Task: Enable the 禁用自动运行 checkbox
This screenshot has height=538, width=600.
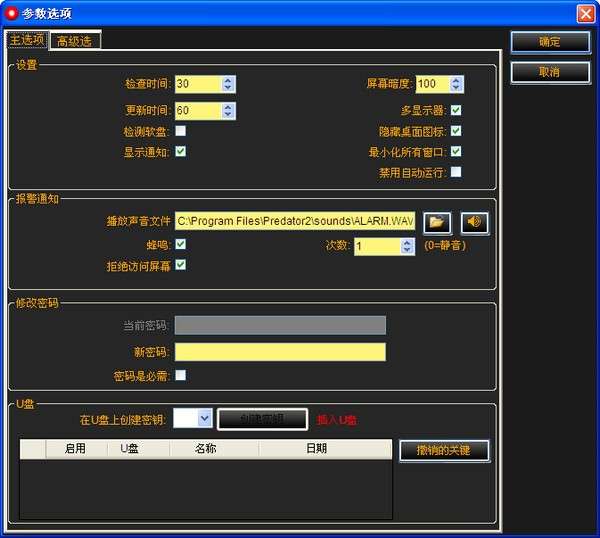Action: pyautogui.click(x=456, y=172)
